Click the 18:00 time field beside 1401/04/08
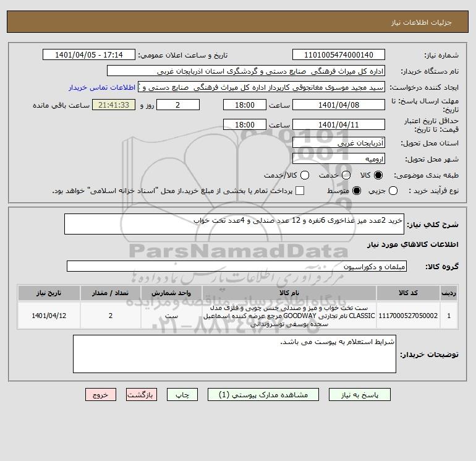 click(x=245, y=105)
